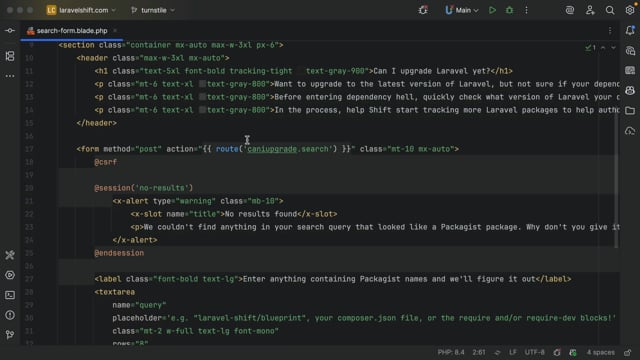Image resolution: width=640 pixels, height=360 pixels.
Task: Open the turnstile branch dropdown
Action: pyautogui.click(x=153, y=10)
